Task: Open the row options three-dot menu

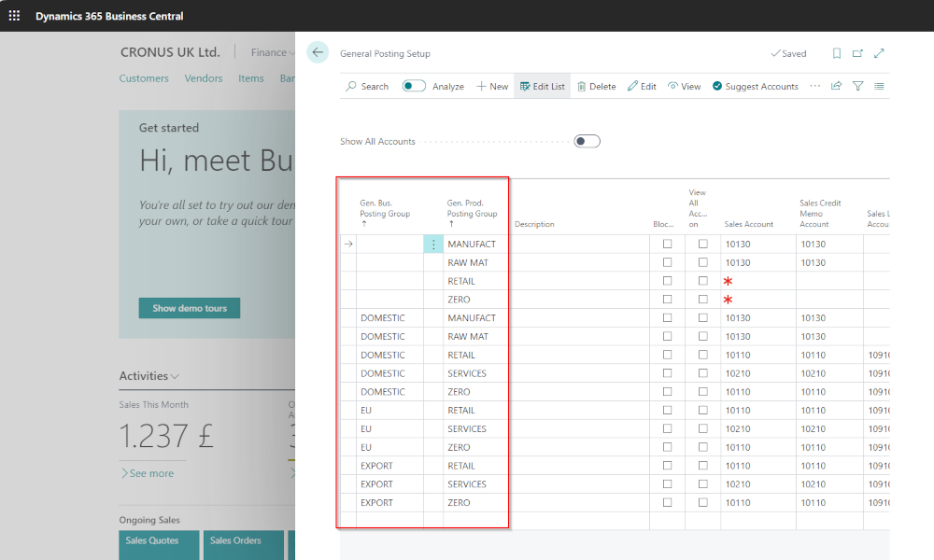Action: pos(433,245)
